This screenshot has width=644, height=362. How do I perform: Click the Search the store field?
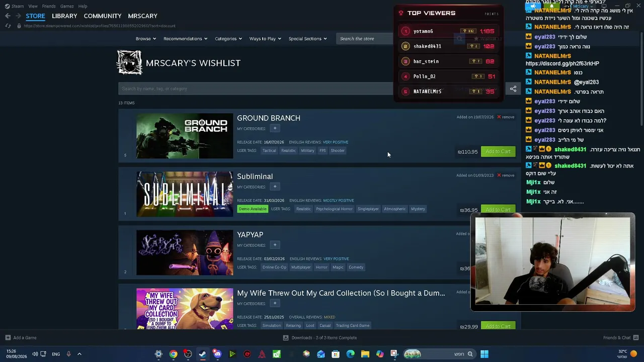[365, 39]
